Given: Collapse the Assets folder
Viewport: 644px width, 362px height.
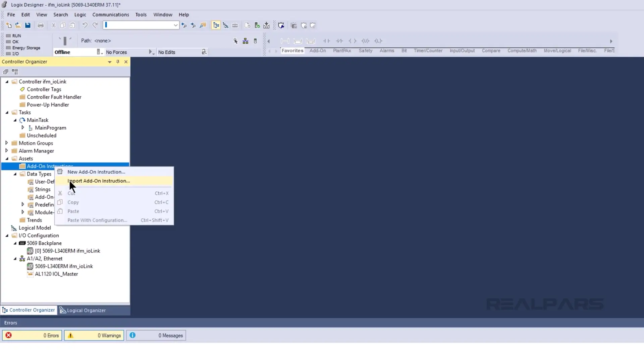Looking at the screenshot, I should point(7,159).
